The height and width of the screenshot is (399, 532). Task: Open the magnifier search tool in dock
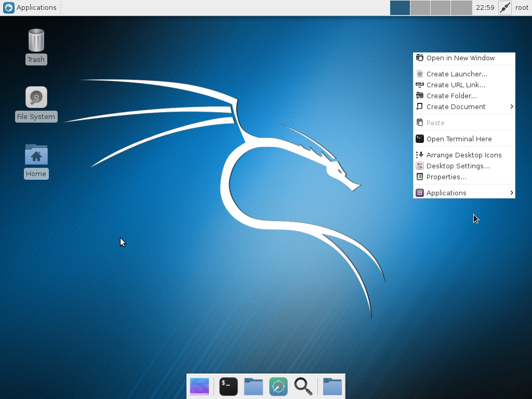[303, 387]
